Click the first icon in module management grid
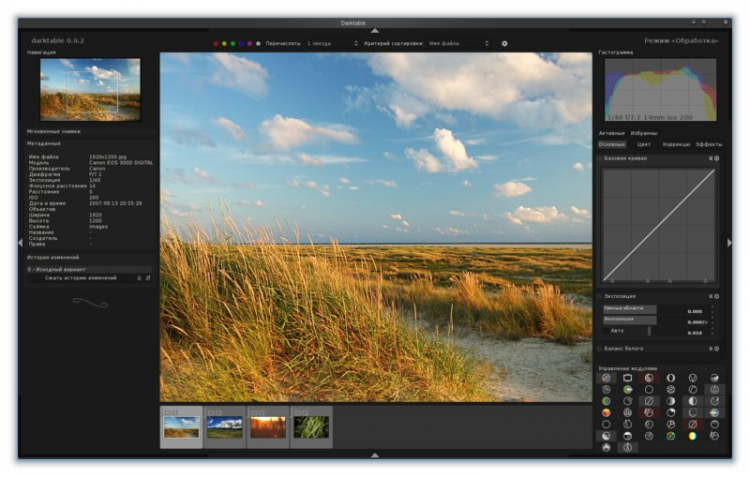750x477 pixels. point(606,378)
